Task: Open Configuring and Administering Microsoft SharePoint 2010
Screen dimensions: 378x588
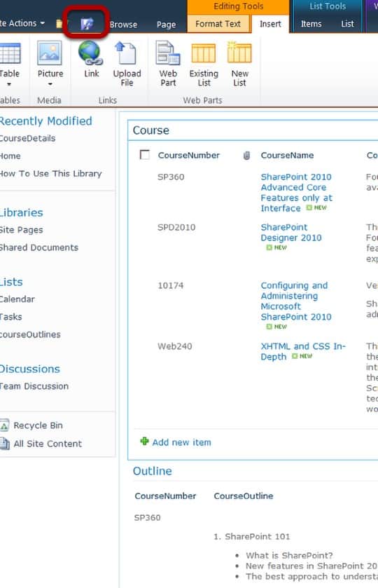Action: [x=296, y=301]
